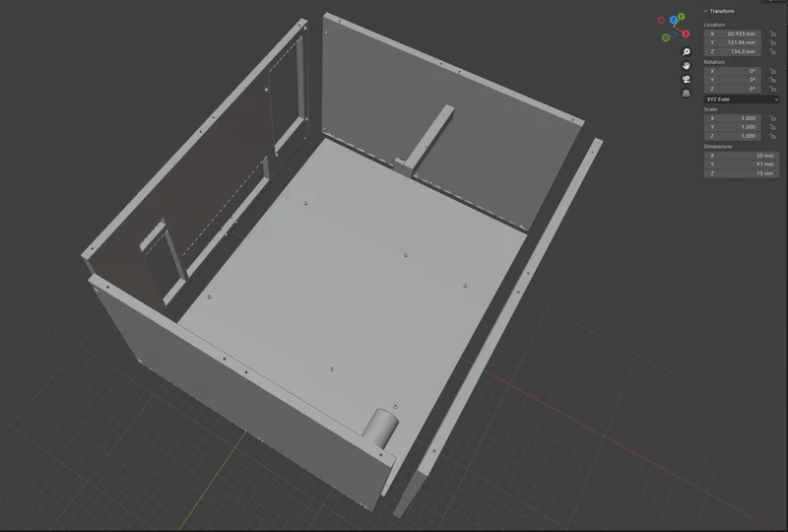788x532 pixels.
Task: Click the green Y axis gizmo ball
Action: [x=681, y=17]
